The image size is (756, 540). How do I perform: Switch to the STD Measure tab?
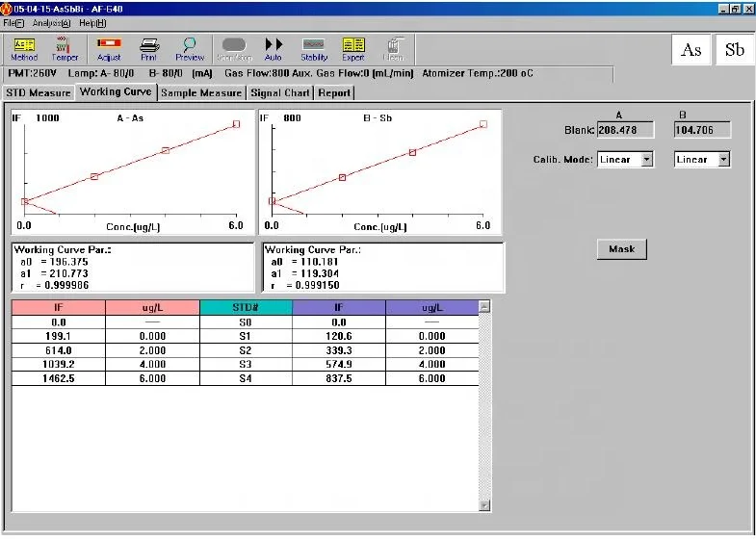click(39, 92)
